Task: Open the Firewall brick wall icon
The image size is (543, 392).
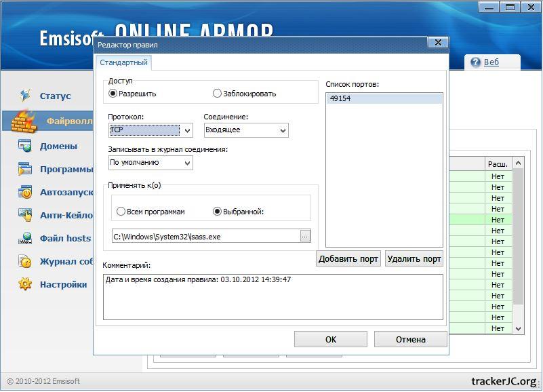Action: pyautogui.click(x=24, y=121)
